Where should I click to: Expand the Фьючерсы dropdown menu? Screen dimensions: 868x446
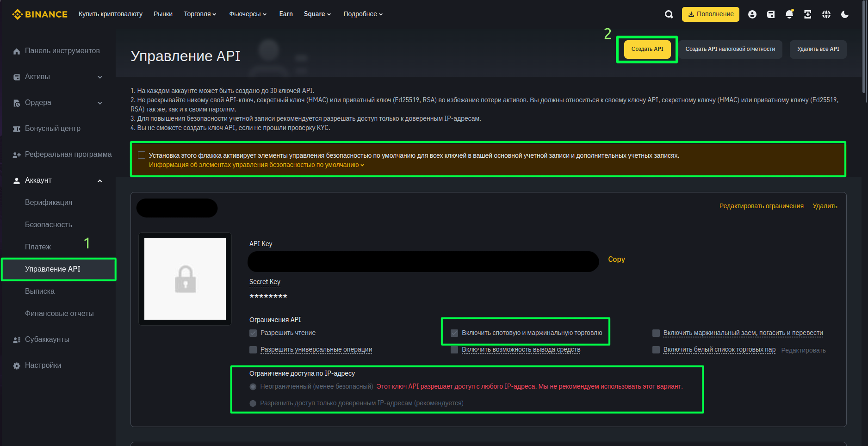[248, 14]
